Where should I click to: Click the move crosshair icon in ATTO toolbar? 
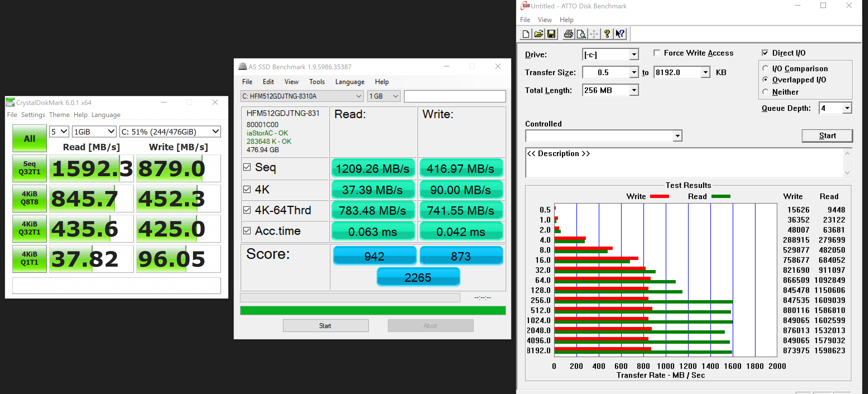[x=594, y=34]
